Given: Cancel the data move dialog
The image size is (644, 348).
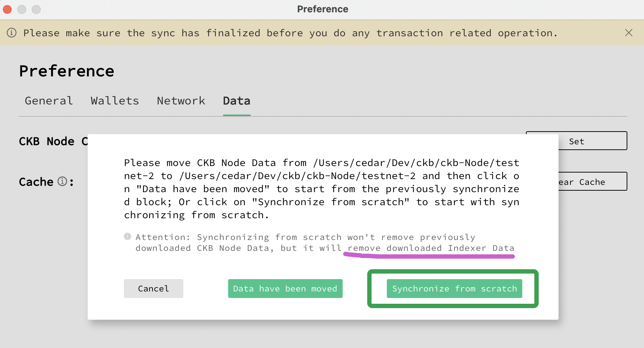Looking at the screenshot, I should coord(154,289).
